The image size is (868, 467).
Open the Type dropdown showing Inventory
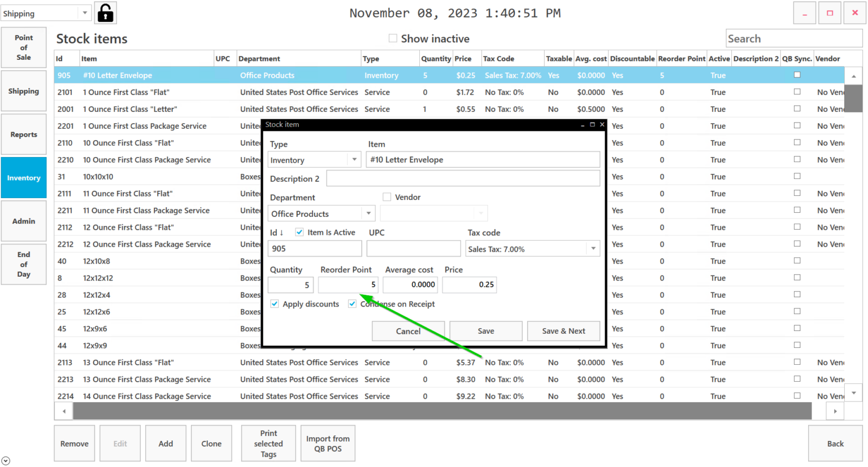[354, 160]
